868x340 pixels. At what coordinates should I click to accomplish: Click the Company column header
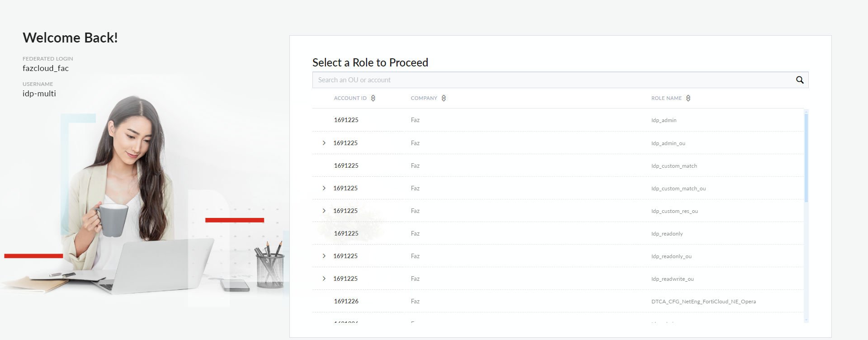pyautogui.click(x=424, y=98)
